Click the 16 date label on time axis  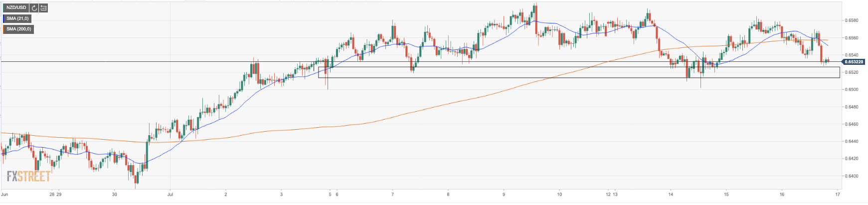(x=782, y=195)
